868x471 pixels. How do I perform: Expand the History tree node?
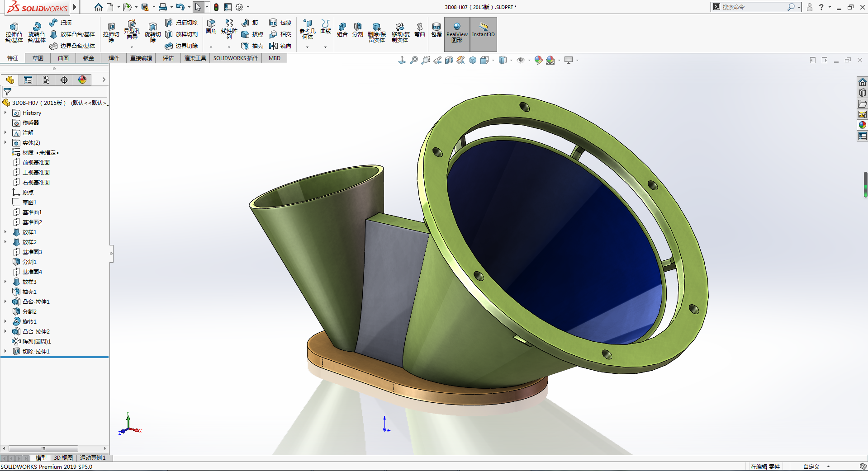[5, 113]
